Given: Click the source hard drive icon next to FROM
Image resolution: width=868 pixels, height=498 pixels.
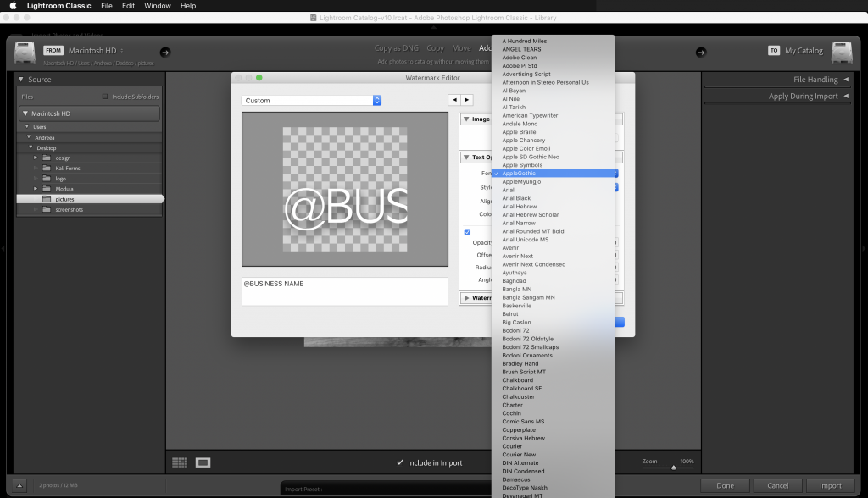Looking at the screenshot, I should [x=25, y=51].
